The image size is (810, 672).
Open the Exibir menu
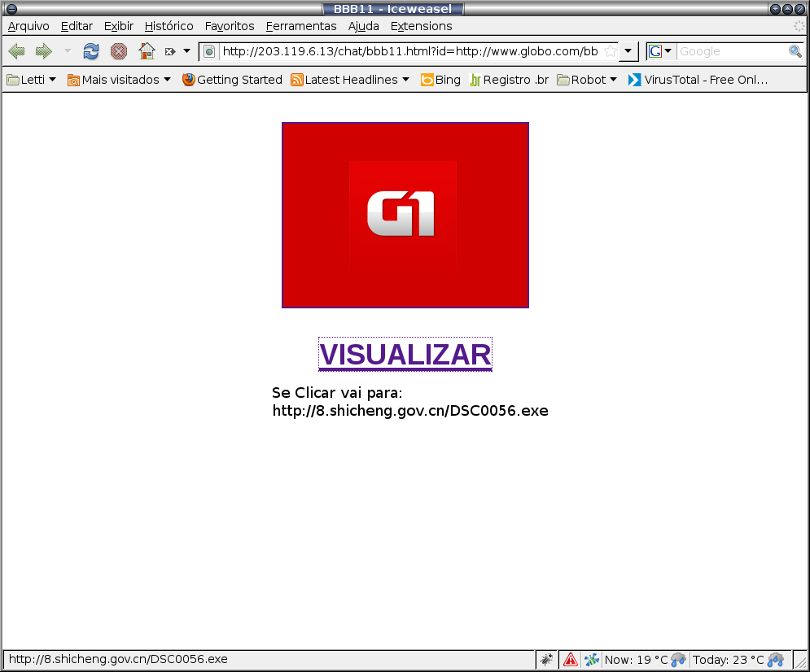point(118,26)
